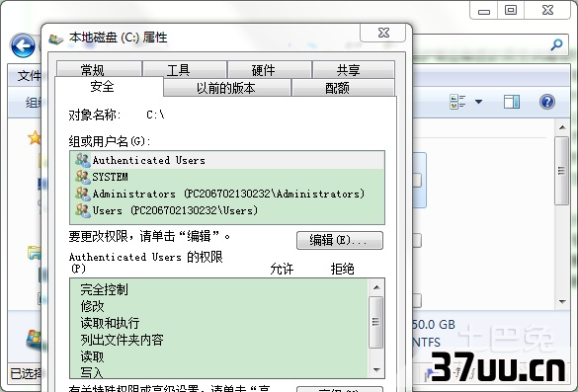Screen dimensions: 578x392
Task: Click the drive icon in the dialog title bar
Action: (x=56, y=39)
